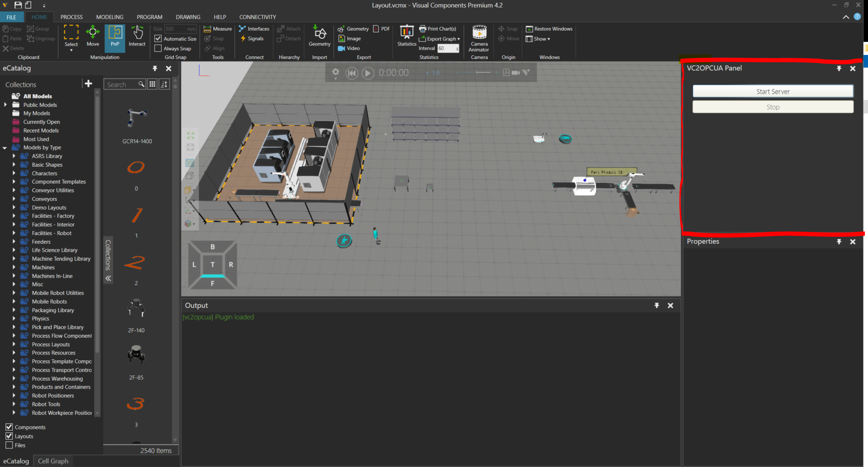The image size is (868, 467).
Task: Expand the Public Models tree node
Action: coord(5,104)
